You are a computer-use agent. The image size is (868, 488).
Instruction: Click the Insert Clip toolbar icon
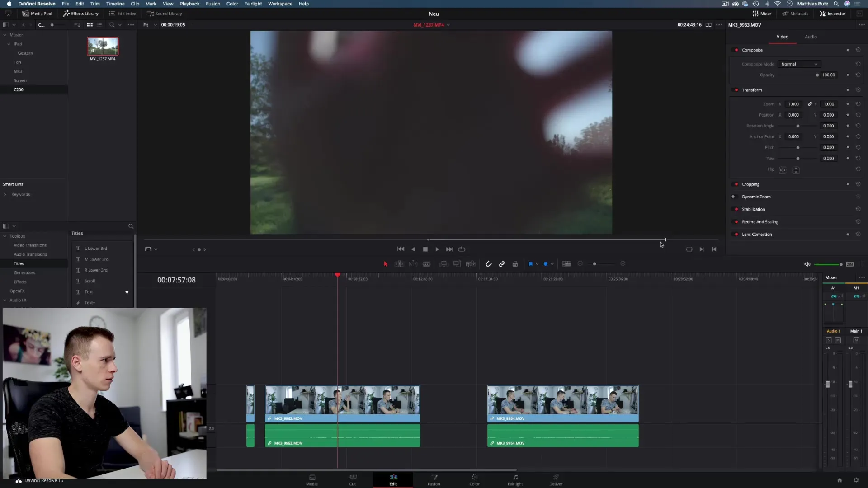444,264
